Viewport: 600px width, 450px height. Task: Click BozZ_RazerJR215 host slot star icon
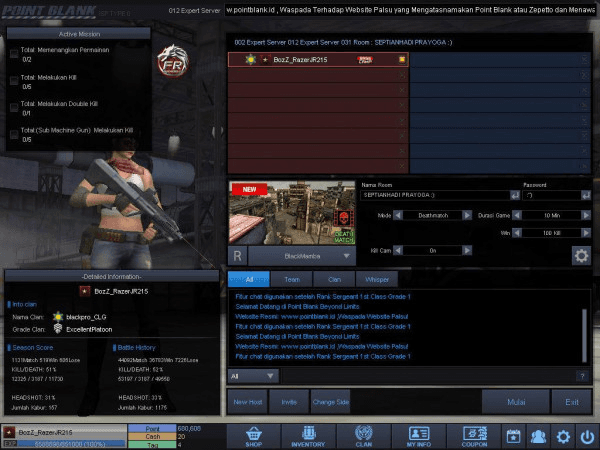[265, 60]
